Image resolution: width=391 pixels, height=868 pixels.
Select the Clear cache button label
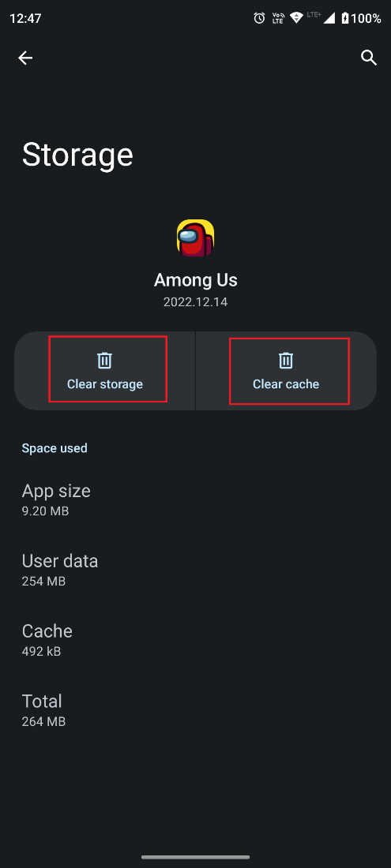[x=286, y=384]
